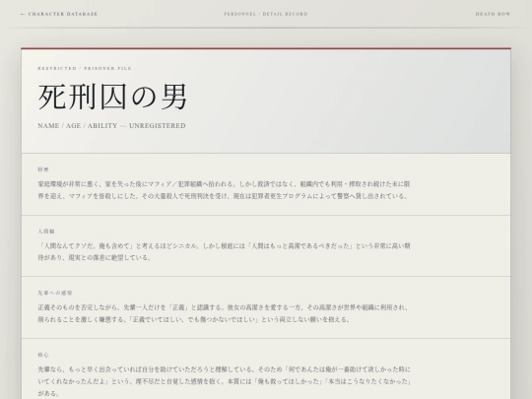Click the Name / Age / Ability — Unregistered line
The image size is (532, 399).
(x=111, y=125)
